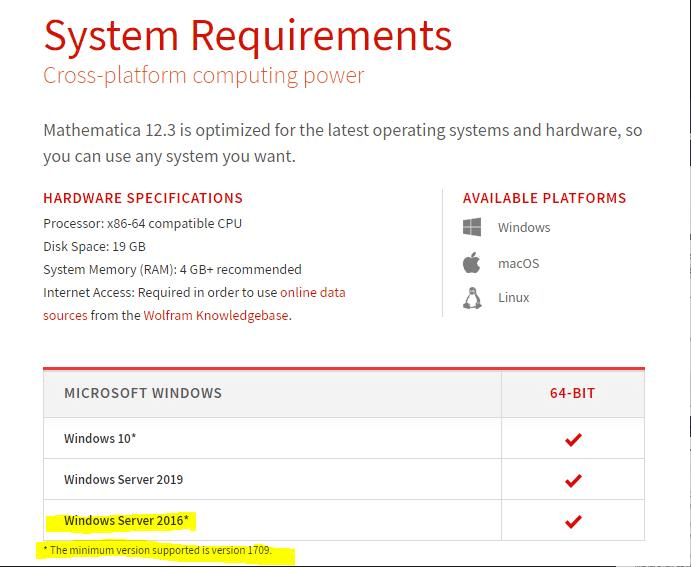Screen dimensions: 691x567
Task: Click the Processor x86-64 compatible CPU line
Action: (142, 224)
